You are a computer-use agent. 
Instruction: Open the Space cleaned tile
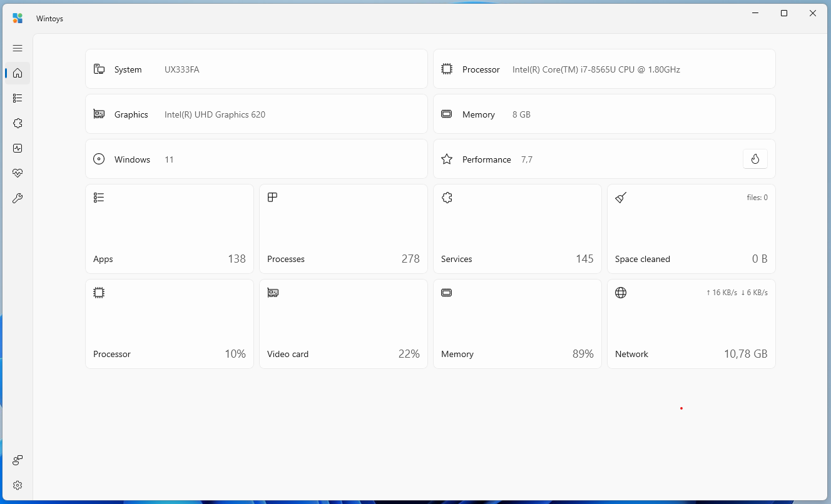[691, 229]
